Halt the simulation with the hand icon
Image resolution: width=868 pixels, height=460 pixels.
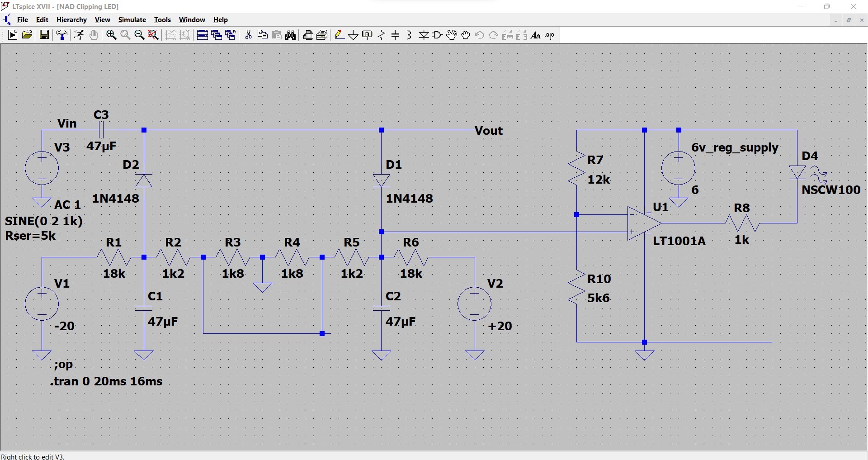[94, 35]
